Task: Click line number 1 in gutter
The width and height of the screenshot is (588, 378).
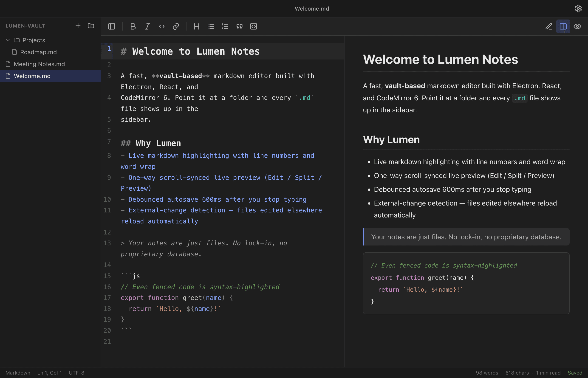Action: [109, 49]
